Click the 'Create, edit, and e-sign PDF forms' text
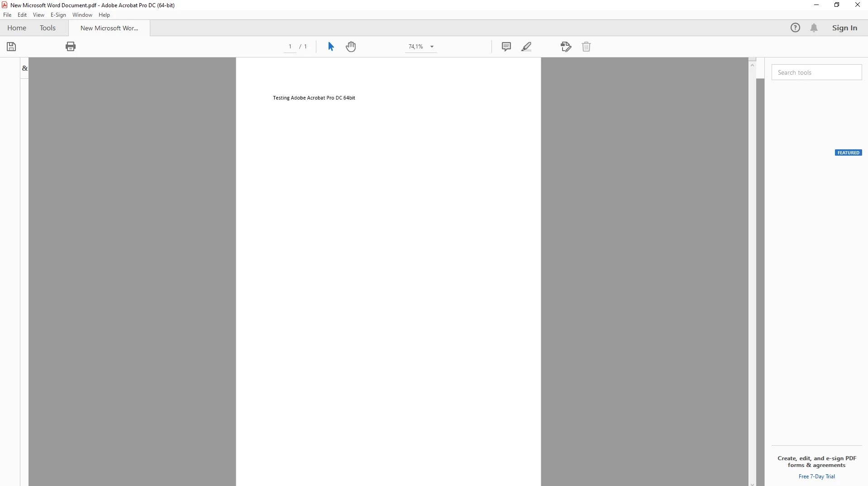The image size is (868, 486). click(x=816, y=462)
